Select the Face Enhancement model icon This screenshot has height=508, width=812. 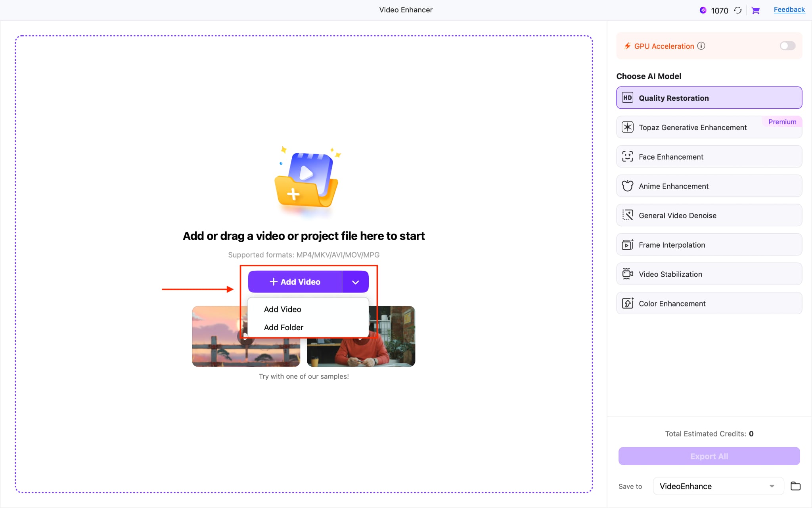[628, 156]
